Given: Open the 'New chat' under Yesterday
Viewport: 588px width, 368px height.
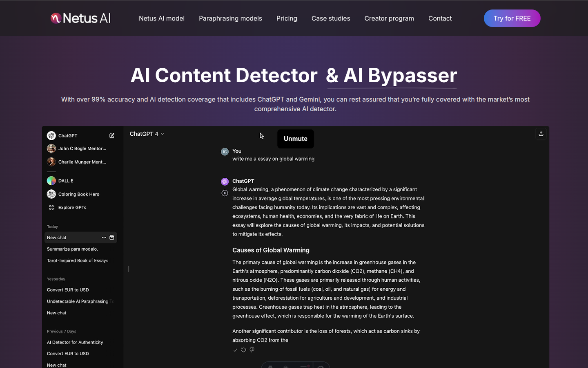Looking at the screenshot, I should point(56,313).
